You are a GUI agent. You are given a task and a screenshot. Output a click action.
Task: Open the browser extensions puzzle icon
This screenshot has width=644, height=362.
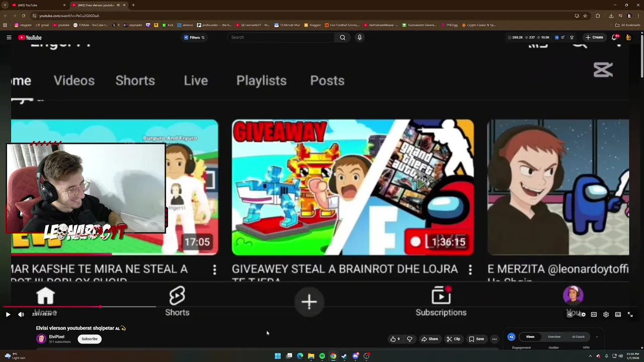click(x=598, y=16)
